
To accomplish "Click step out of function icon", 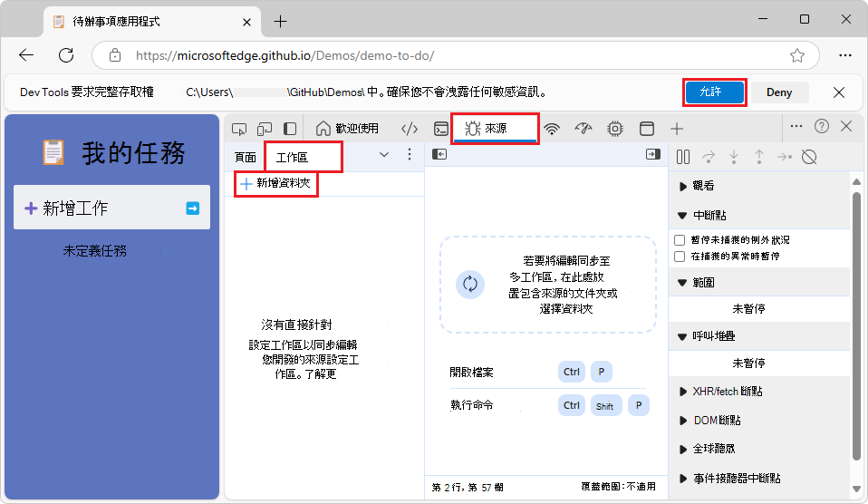I will pyautogui.click(x=759, y=158).
